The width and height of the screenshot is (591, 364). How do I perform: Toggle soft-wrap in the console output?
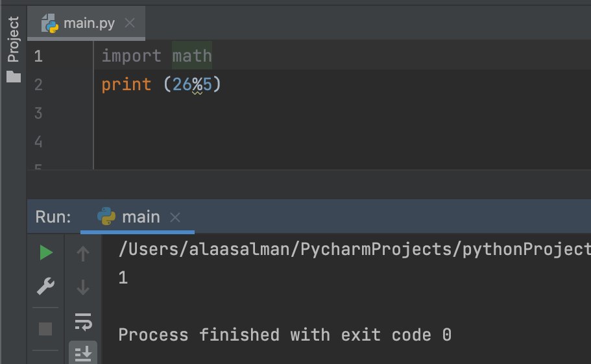pos(83,322)
